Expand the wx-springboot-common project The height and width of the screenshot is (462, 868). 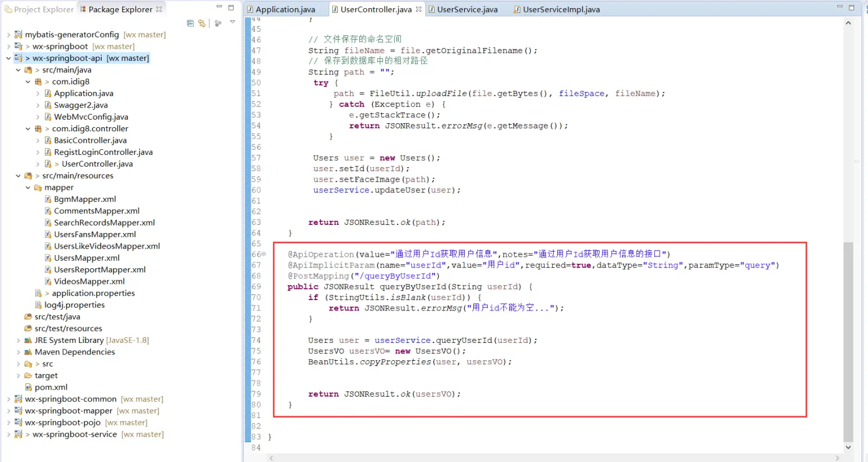pos(8,399)
